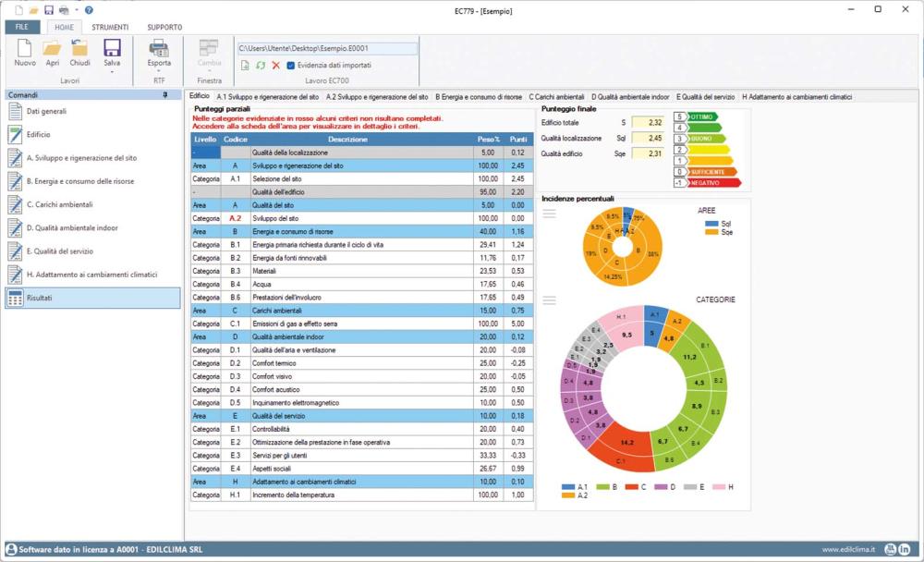Open the quick access toolbar customize arrow
The height and width of the screenshot is (562, 924).
click(x=77, y=10)
